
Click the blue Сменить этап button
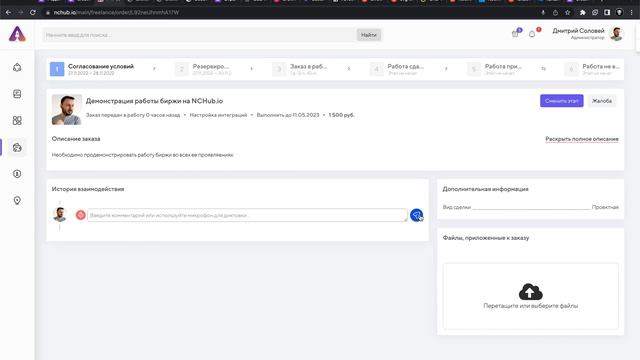click(x=562, y=101)
